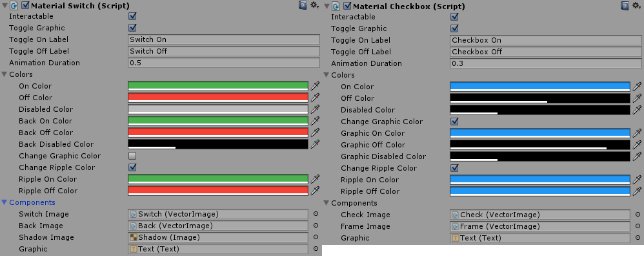The image size is (644, 256).
Task: Use eyedropper for Back On Color
Action: pos(315,121)
